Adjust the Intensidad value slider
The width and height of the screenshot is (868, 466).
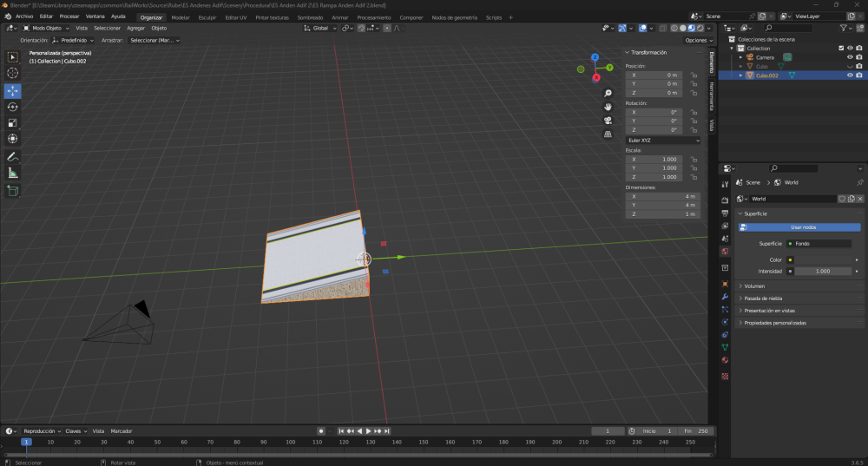(x=822, y=271)
